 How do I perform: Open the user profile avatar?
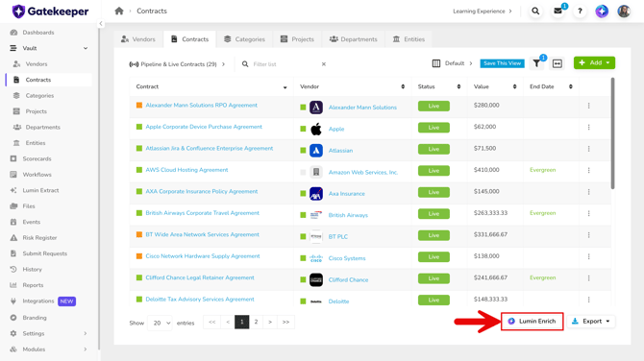[x=624, y=12]
